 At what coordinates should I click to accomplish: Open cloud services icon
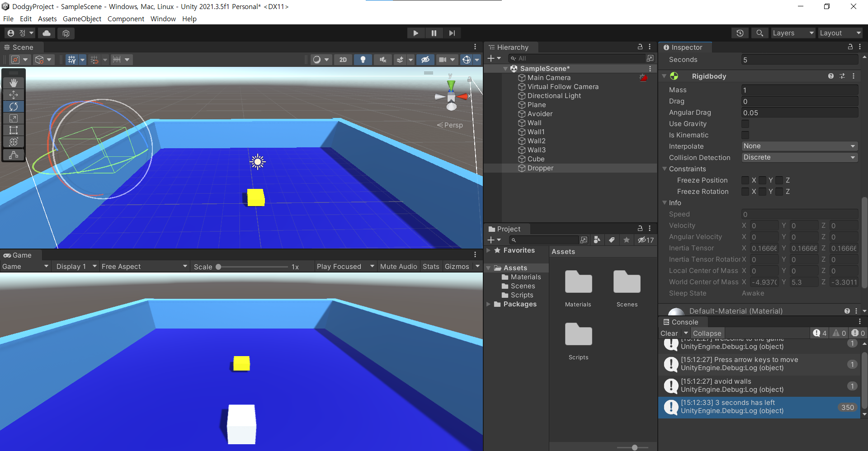(x=47, y=33)
